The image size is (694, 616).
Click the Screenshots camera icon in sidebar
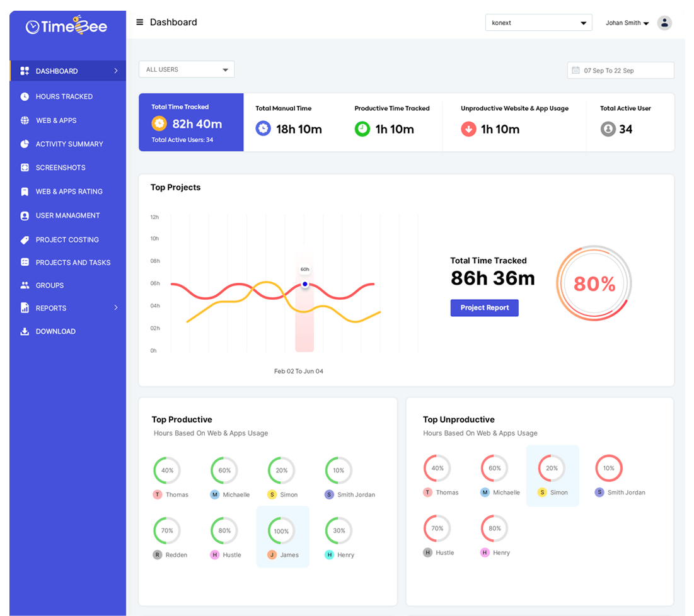[x=23, y=168]
